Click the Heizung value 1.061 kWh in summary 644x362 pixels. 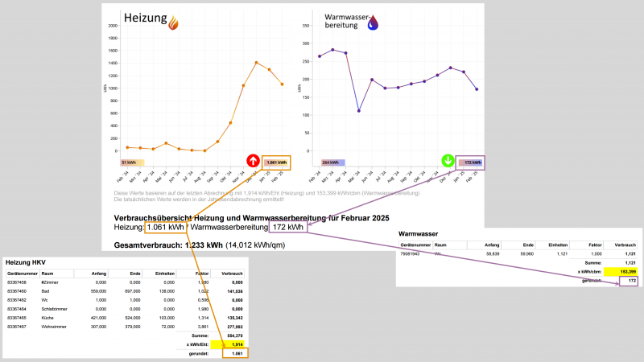click(166, 227)
